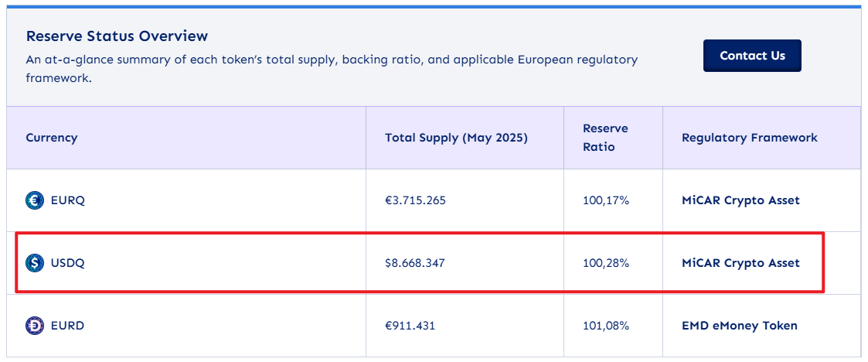Click the 101,08% reserve ratio
Viewport: 868px width, 362px height.
point(606,326)
